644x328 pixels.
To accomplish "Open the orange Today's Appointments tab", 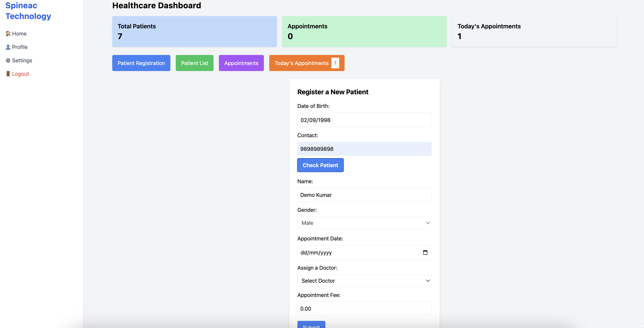I will coord(307,63).
